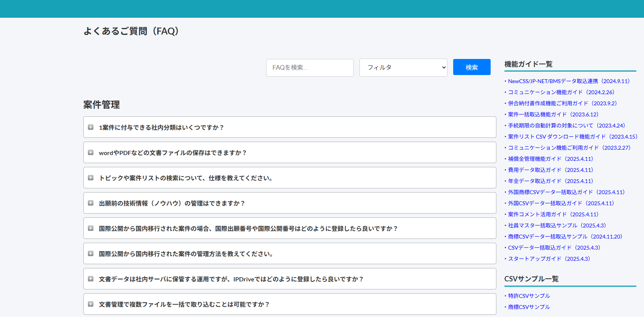Expand plus icon for wordやPDF文書ファイル保存 question
This screenshot has height=317, width=644.
point(91,152)
